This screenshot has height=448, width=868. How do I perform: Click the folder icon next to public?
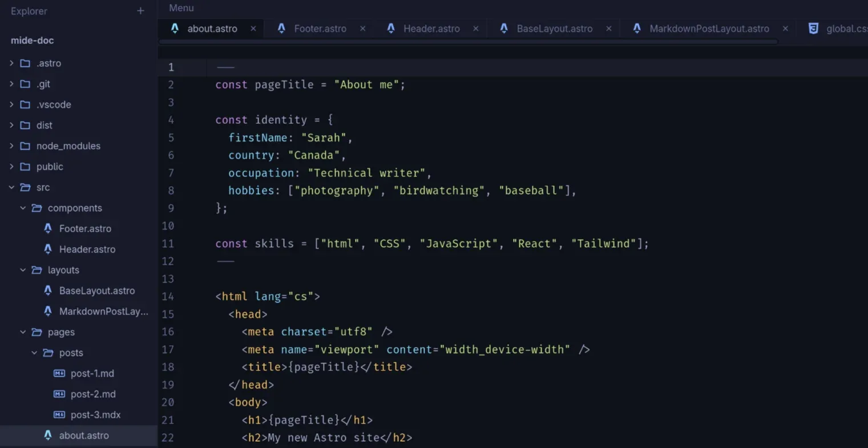(25, 166)
